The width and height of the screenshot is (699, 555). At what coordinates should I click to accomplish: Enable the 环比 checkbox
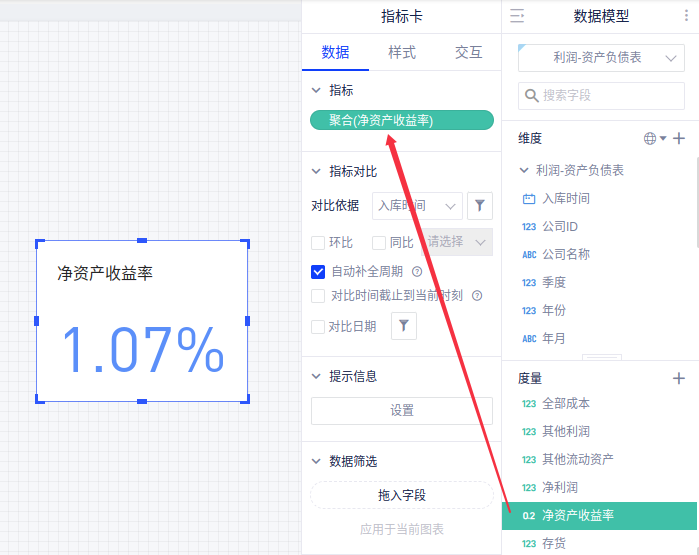point(318,242)
